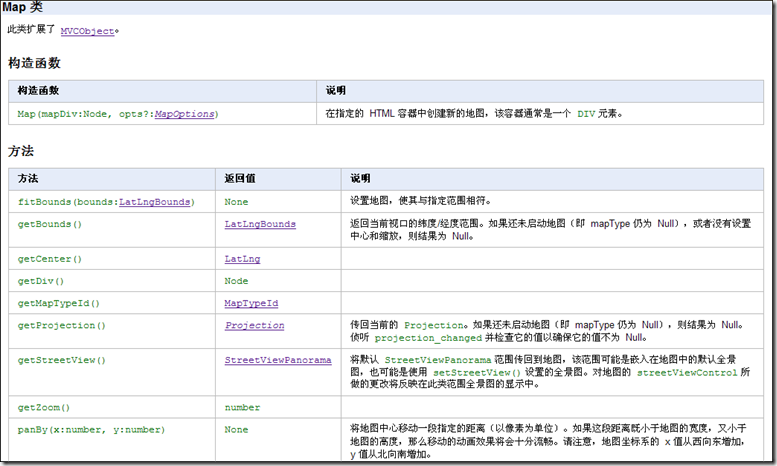This screenshot has height=466, width=777.
Task: Click the getProjection() method cell
Action: pos(112,331)
